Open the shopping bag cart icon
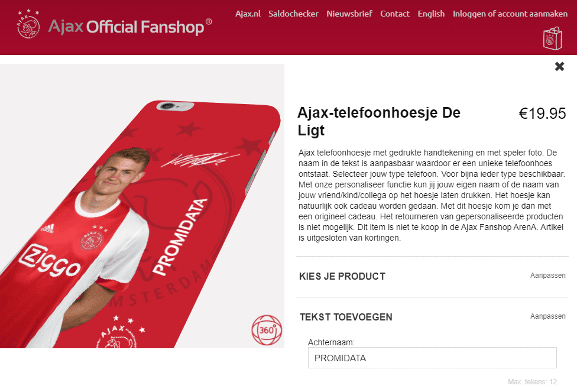The image size is (577, 392). pyautogui.click(x=552, y=38)
